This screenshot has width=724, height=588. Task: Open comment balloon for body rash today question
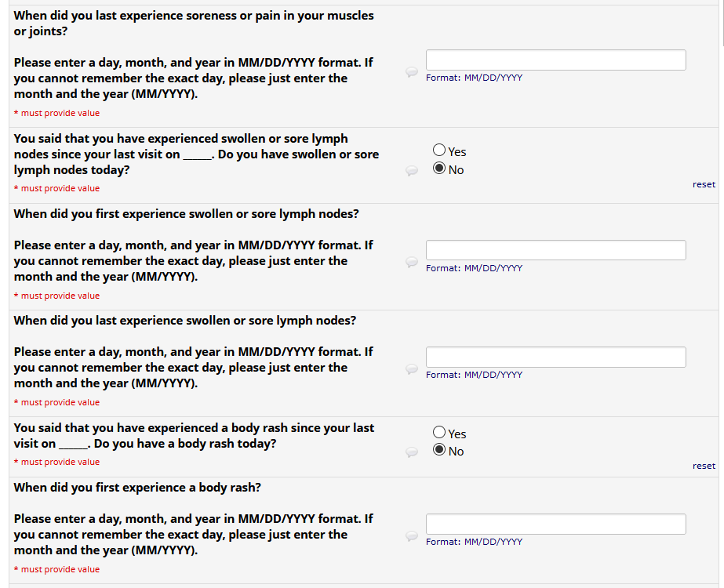(x=412, y=452)
